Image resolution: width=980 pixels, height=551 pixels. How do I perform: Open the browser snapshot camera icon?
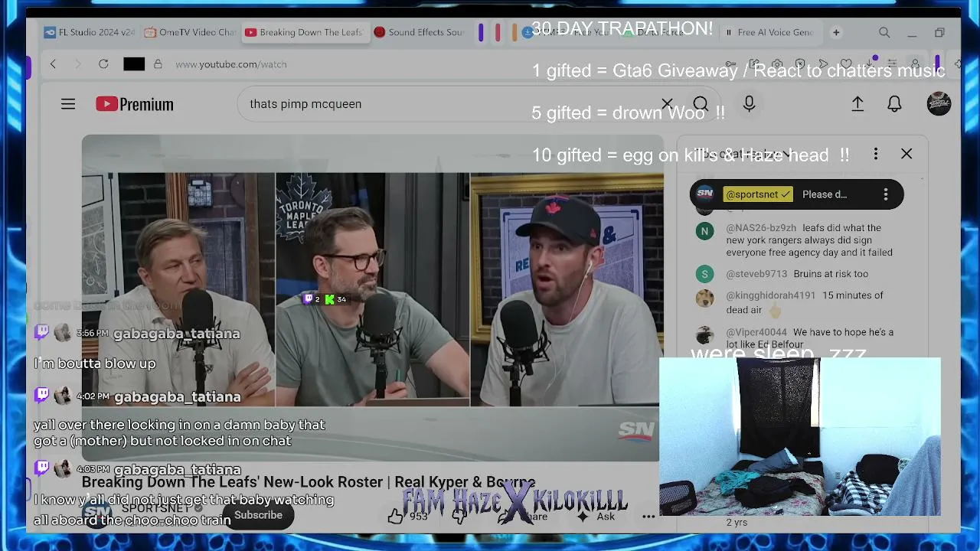pos(777,64)
